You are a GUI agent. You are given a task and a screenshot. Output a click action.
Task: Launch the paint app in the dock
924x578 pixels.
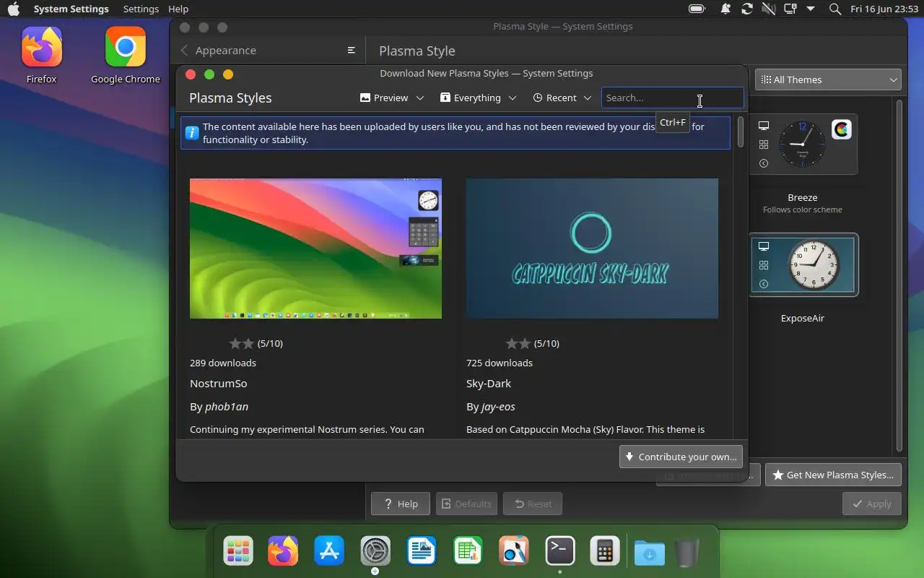(x=514, y=552)
